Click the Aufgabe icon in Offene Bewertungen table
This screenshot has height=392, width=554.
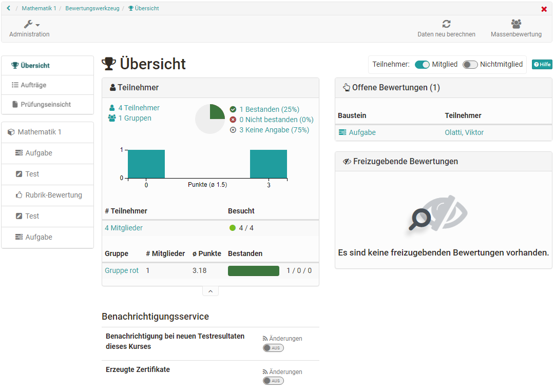[x=342, y=132]
